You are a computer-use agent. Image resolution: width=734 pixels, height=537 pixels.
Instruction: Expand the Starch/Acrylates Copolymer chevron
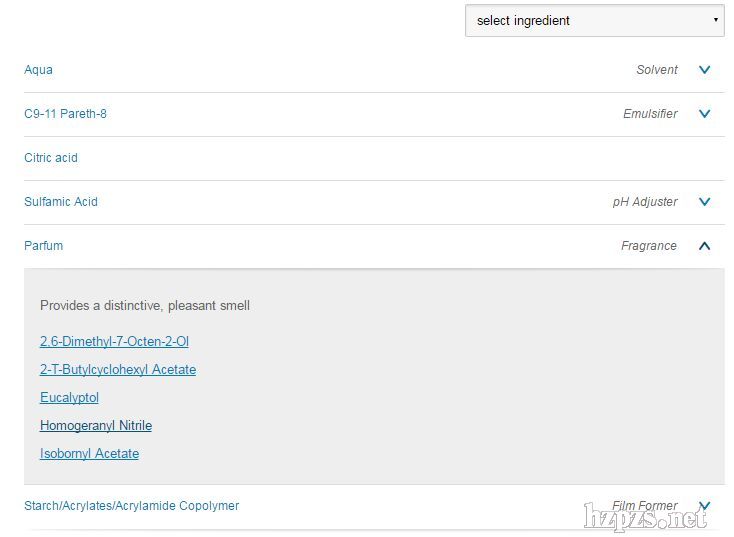tap(704, 506)
